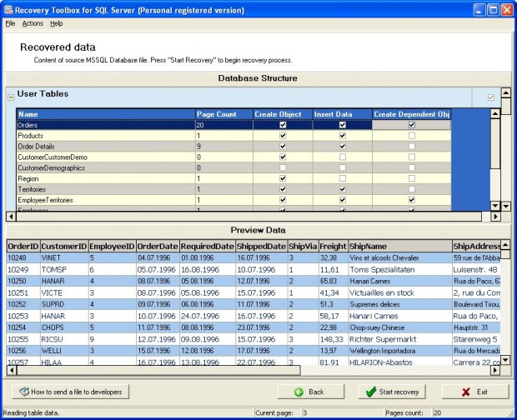Click Database Structure outer scroll-up arrow
Image resolution: width=517 pixels, height=420 pixels.
click(506, 92)
